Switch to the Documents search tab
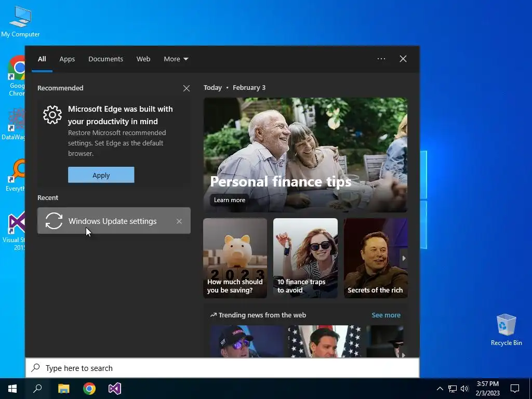 pos(105,59)
